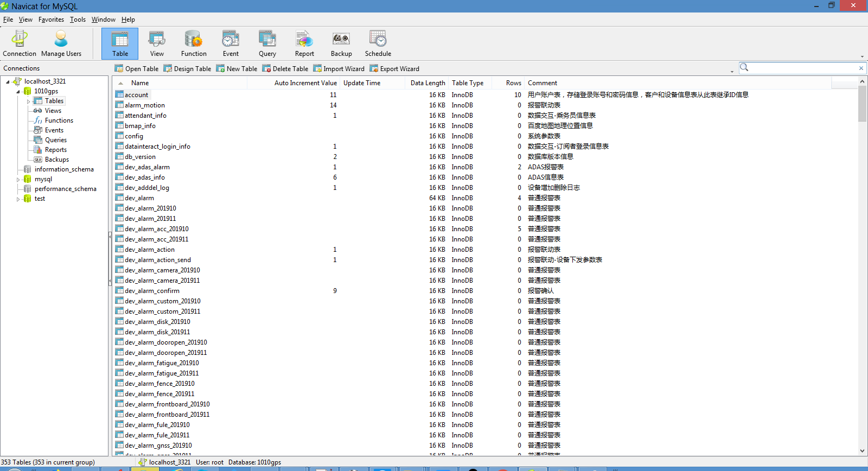Open the Report section
This screenshot has height=471, width=868.
point(304,43)
